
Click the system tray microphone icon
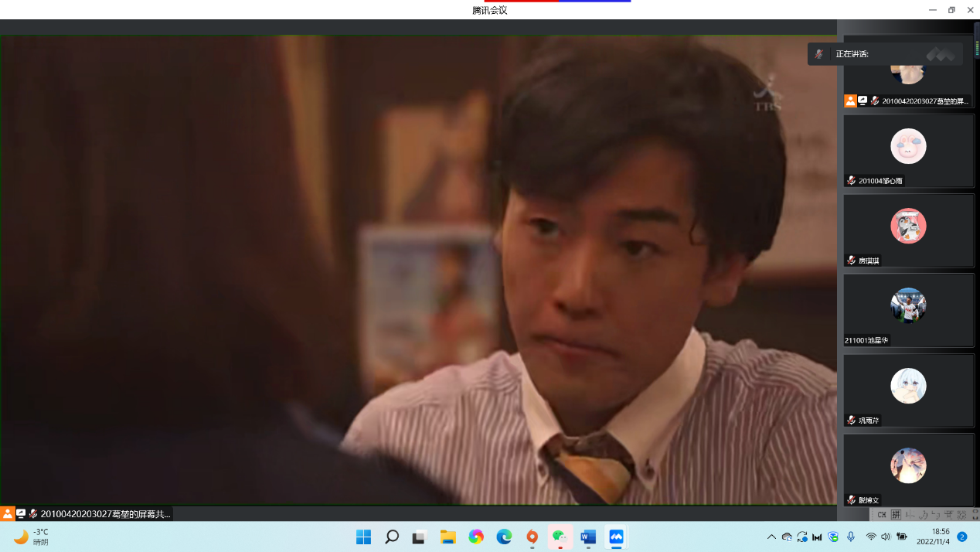(x=851, y=537)
